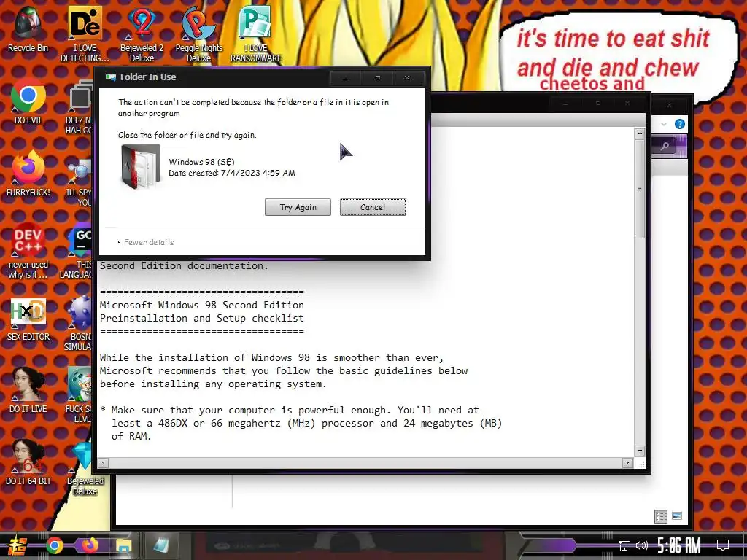Open the SEX EDITOR HxD shortcut
This screenshot has height=560, width=747.
pos(28,319)
